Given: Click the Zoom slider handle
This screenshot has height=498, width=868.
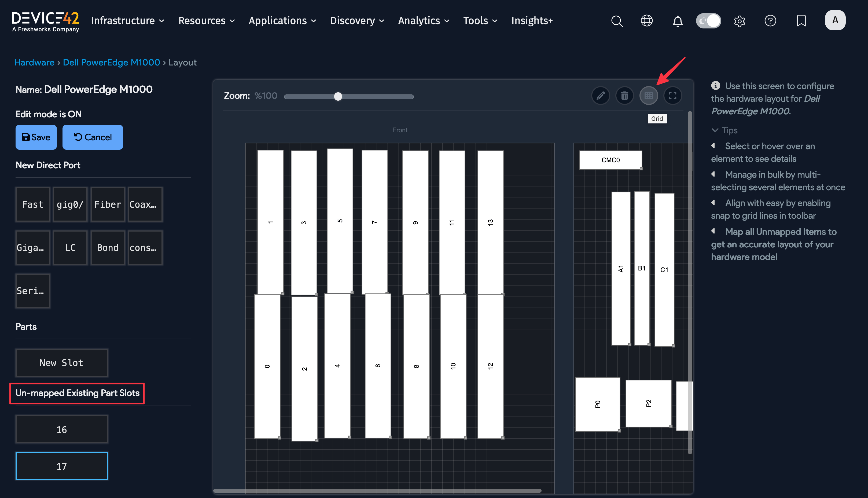Looking at the screenshot, I should pos(338,96).
